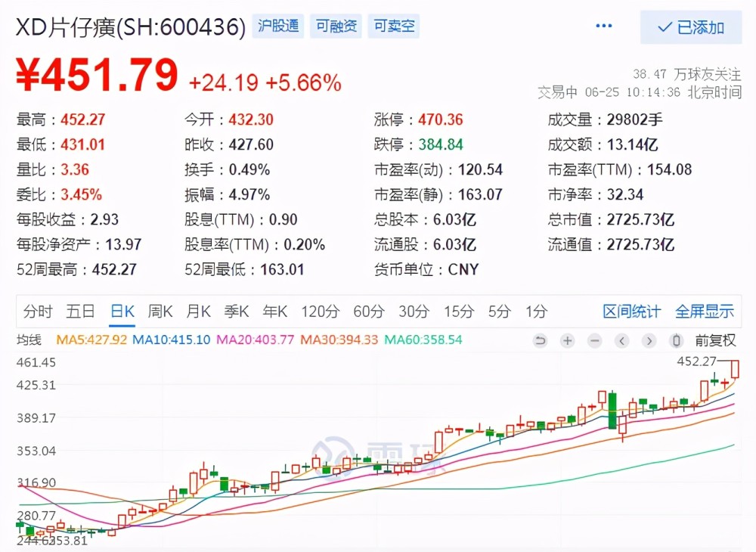Move chart left with the left chevron icon

[x=622, y=341]
